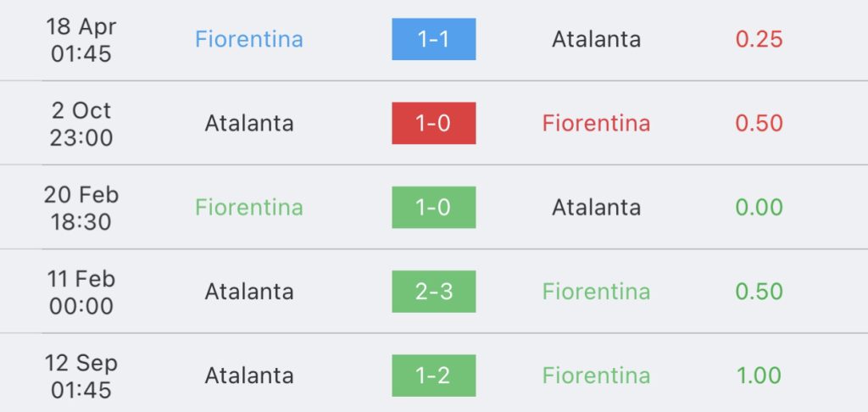Screen dimensions: 868x412
Task: Click Atalanta in the 11 Feb match
Action: [x=248, y=292]
